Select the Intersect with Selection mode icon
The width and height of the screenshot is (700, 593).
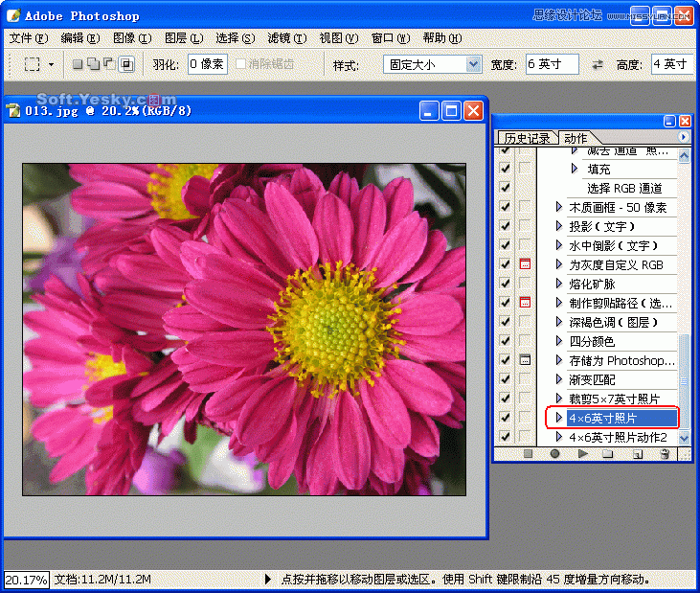tap(126, 64)
